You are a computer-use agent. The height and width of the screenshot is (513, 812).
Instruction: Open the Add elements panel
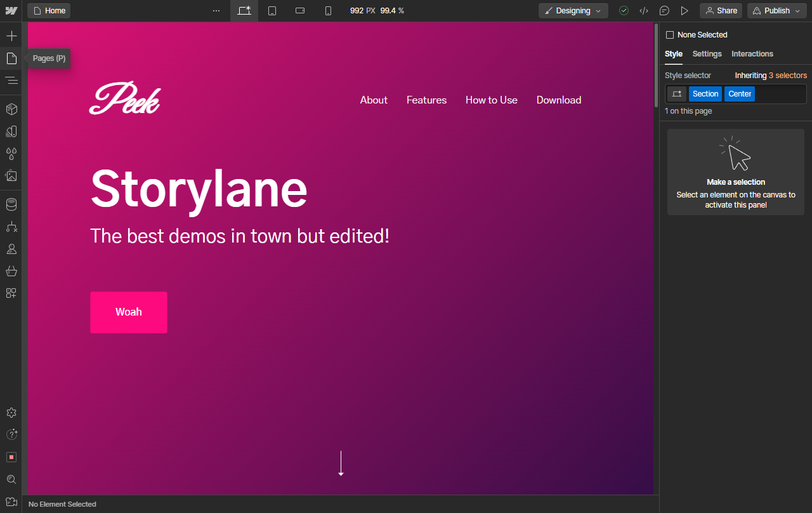coord(11,36)
